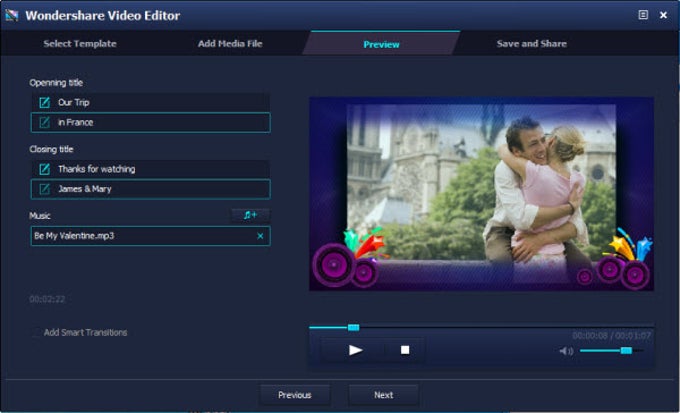The width and height of the screenshot is (680, 413).
Task: Switch to the Select Template tab
Action: tap(80, 44)
